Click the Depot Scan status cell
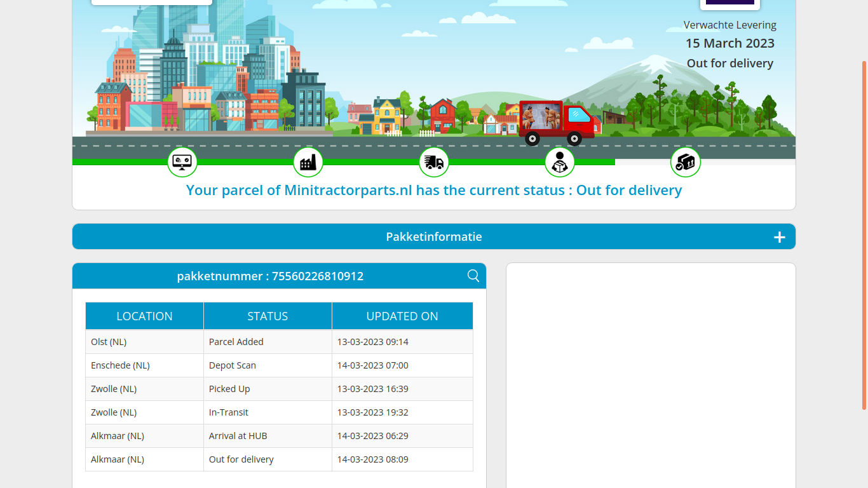868x488 pixels. click(x=268, y=365)
